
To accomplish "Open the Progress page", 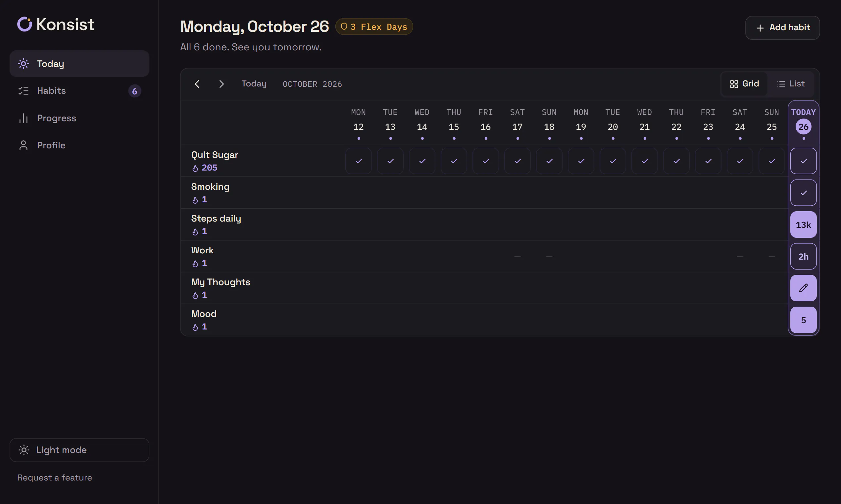I will 79,118.
